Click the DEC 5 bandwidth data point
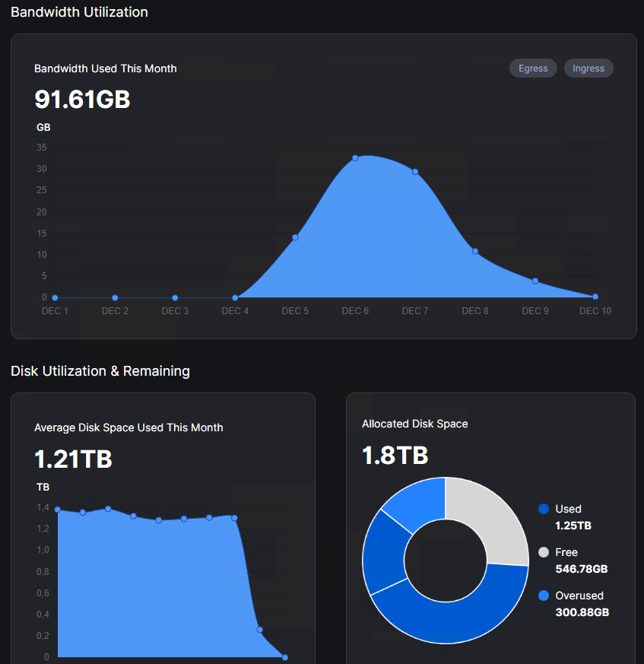The height and width of the screenshot is (664, 644). pyautogui.click(x=295, y=237)
